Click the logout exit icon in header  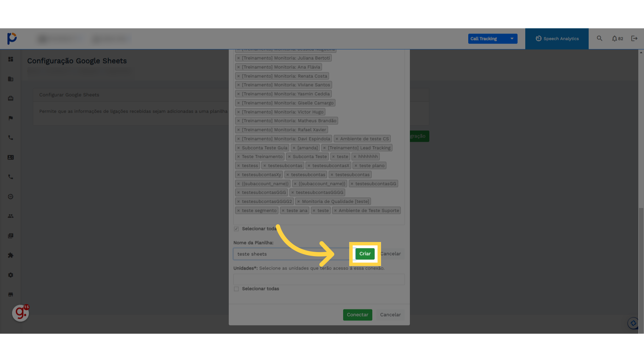click(634, 39)
